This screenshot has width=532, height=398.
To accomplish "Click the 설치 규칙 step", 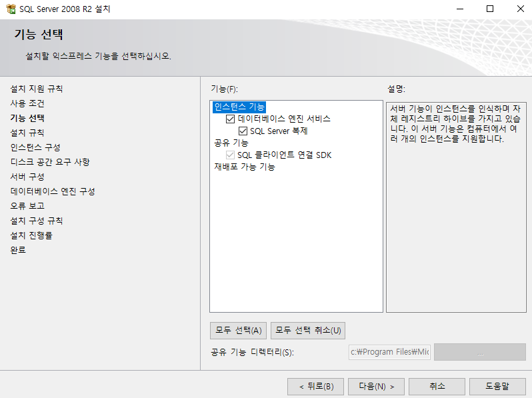I will 27,133.
